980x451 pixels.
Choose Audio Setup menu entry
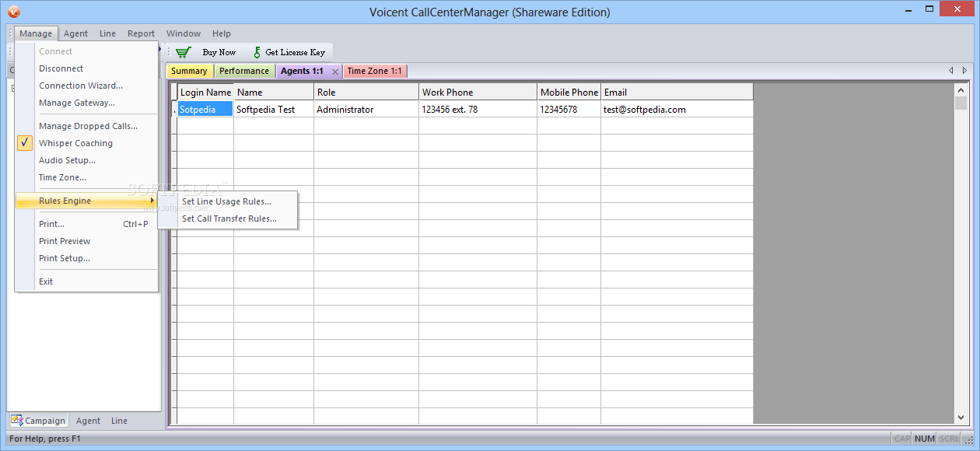click(x=86, y=160)
